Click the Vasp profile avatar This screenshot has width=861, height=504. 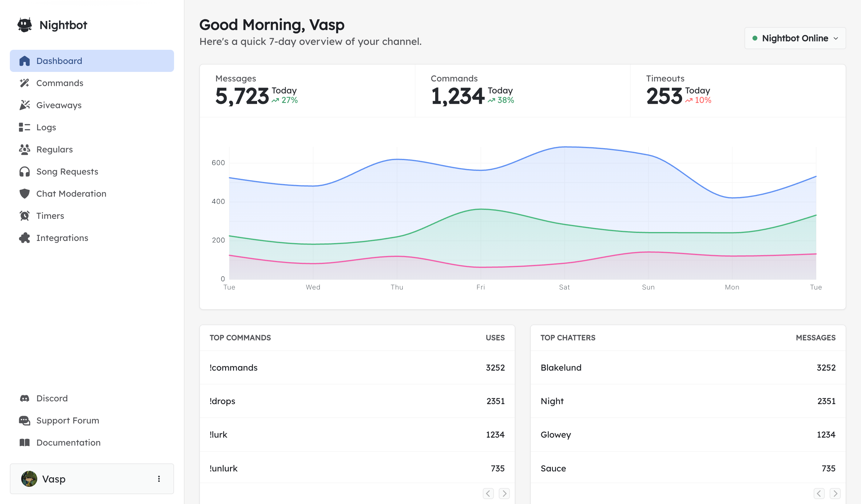point(29,479)
